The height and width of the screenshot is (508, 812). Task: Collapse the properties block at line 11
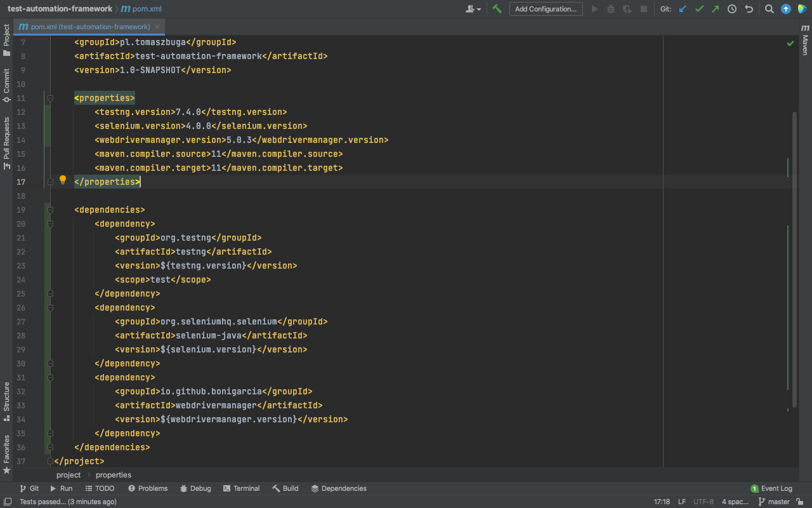(x=50, y=98)
